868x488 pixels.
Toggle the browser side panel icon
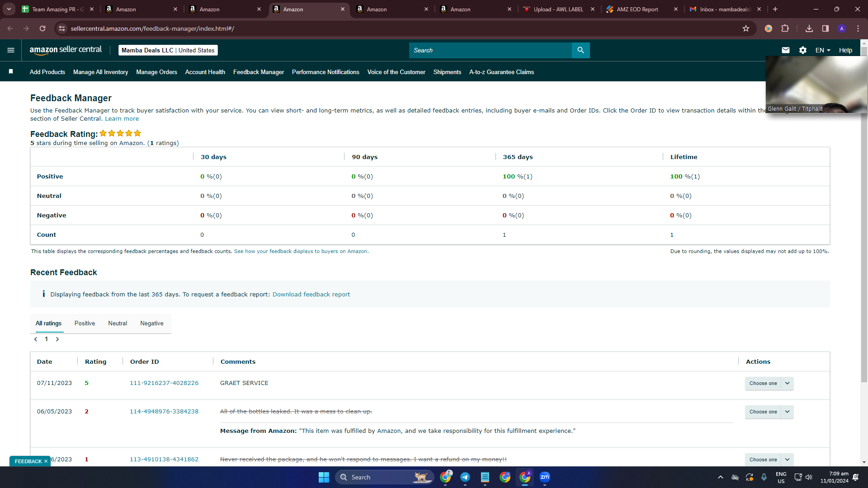tap(826, 28)
